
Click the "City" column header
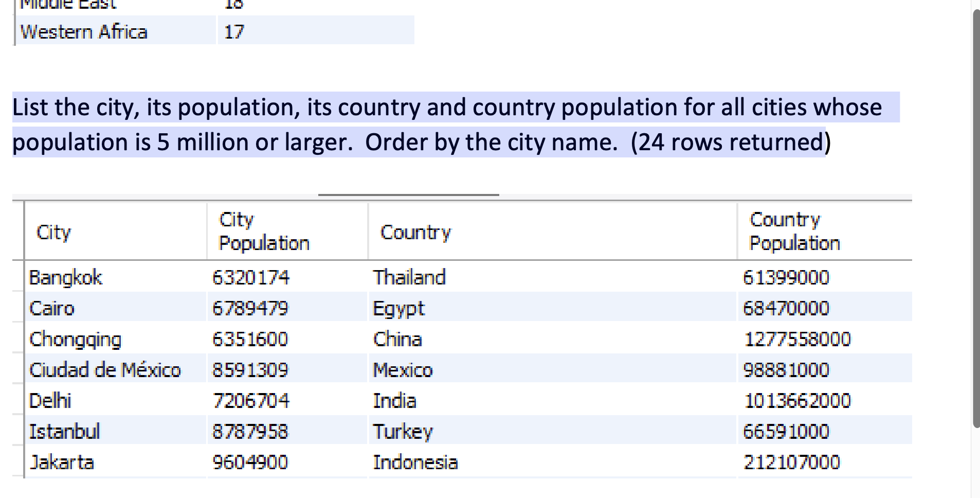(53, 232)
